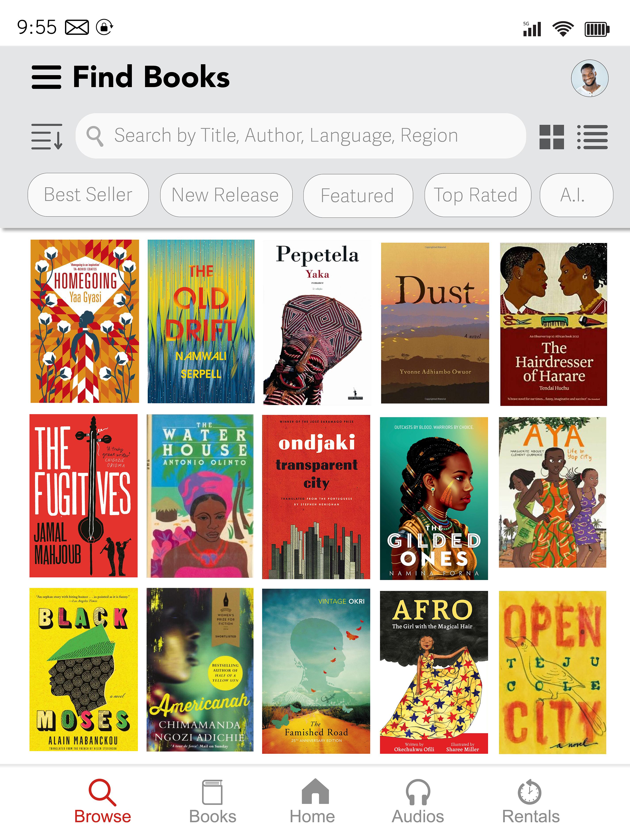630x840 pixels.
Task: Go to the Home tab
Action: 313,801
